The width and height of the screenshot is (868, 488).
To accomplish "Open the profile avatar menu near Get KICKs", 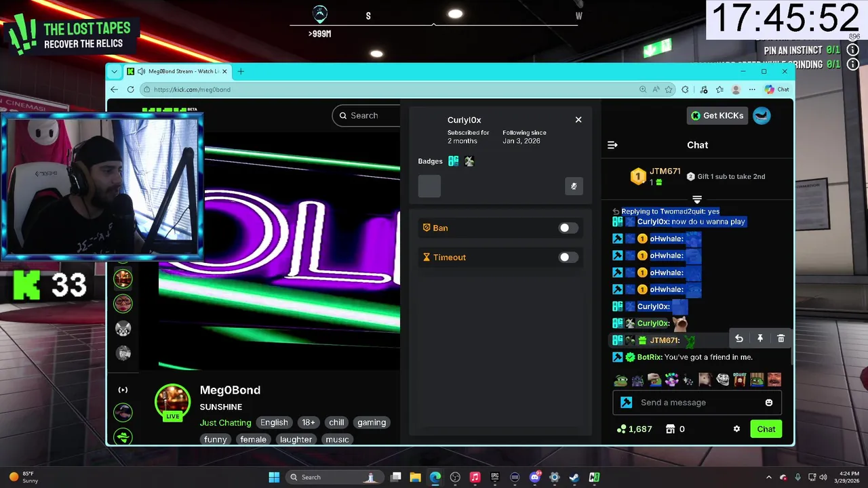I will pyautogui.click(x=762, y=115).
